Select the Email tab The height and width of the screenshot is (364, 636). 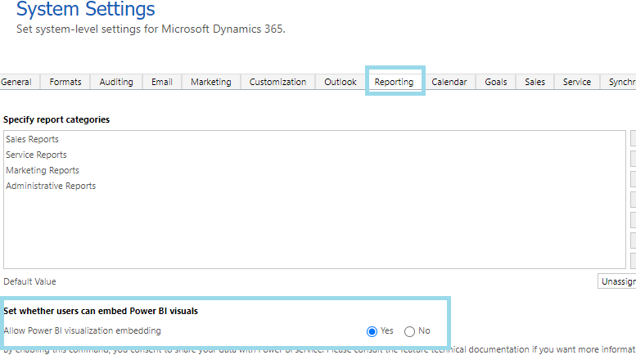click(162, 82)
